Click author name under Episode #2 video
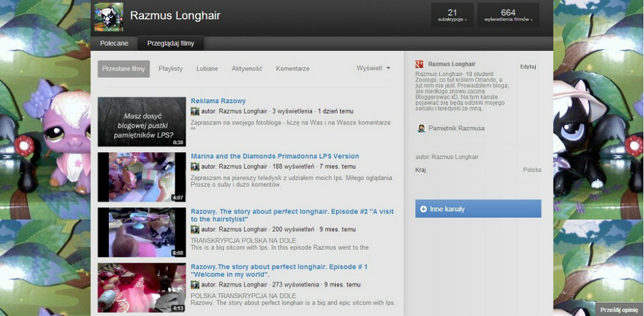Image resolution: width=644 pixels, height=316 pixels. coord(243,229)
